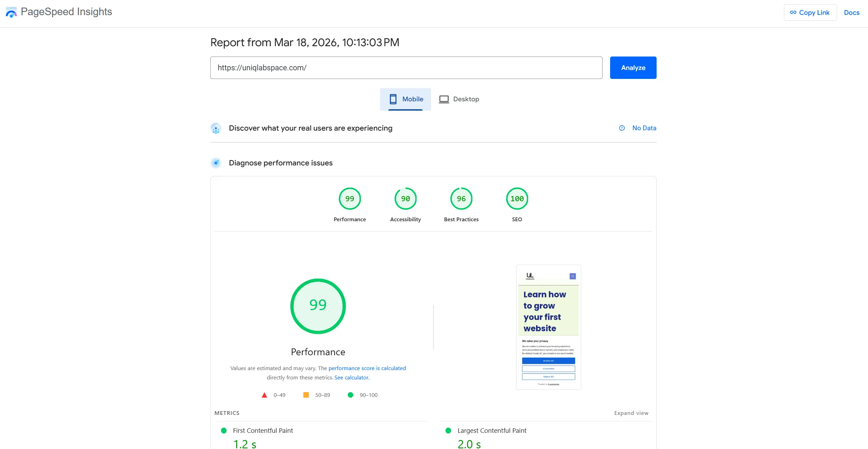Click the Copy Link button

point(810,13)
